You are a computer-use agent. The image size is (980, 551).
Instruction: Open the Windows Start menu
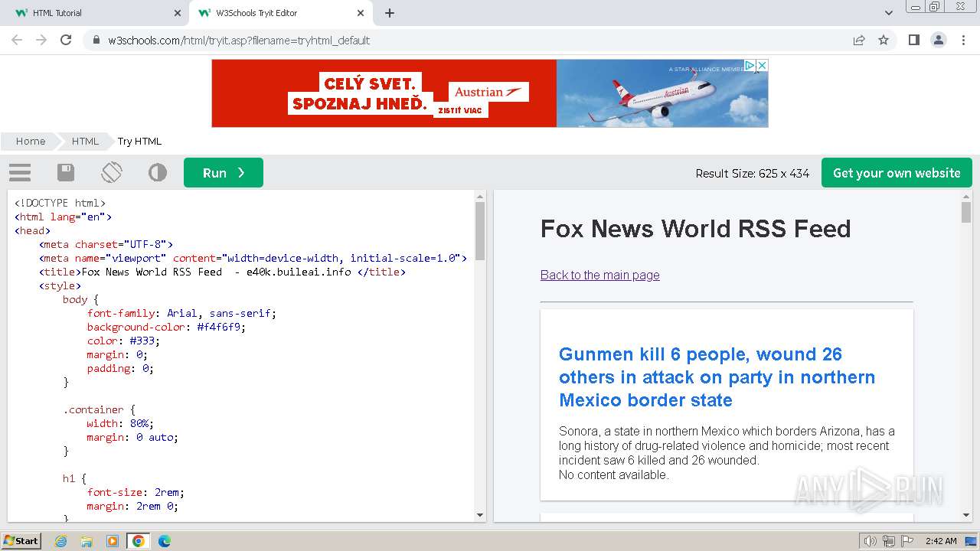(21, 540)
